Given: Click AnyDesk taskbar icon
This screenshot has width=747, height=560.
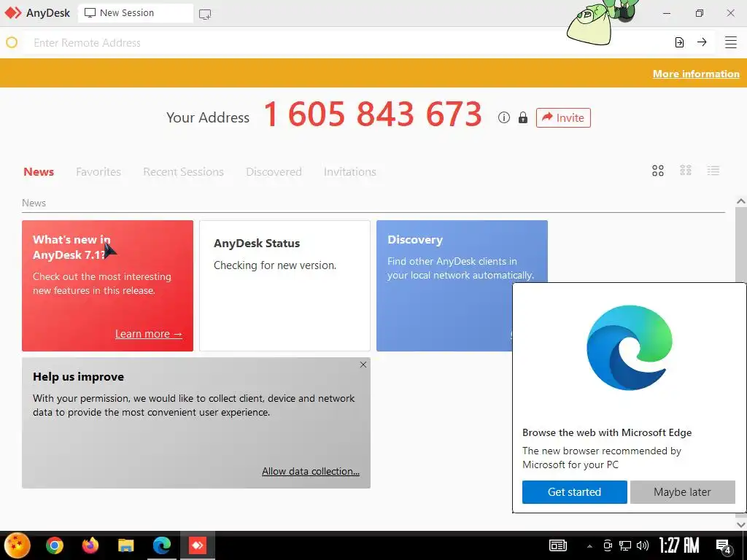Looking at the screenshot, I should click(x=197, y=545).
